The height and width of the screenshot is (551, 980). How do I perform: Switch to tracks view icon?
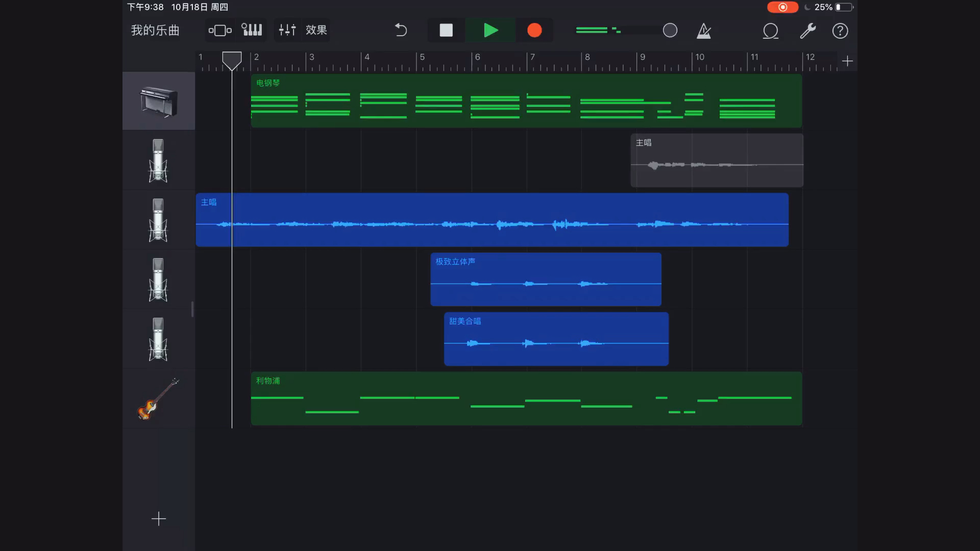point(220,30)
